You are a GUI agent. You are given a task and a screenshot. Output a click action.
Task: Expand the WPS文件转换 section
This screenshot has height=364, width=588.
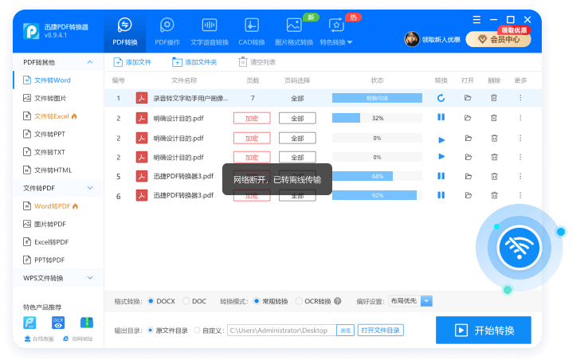point(90,278)
